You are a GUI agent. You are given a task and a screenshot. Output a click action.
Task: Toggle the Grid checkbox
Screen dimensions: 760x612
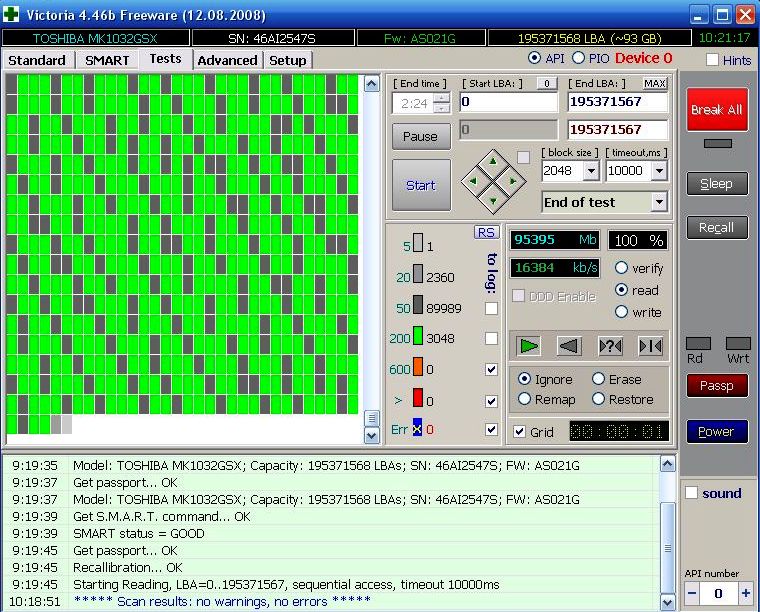coord(519,432)
